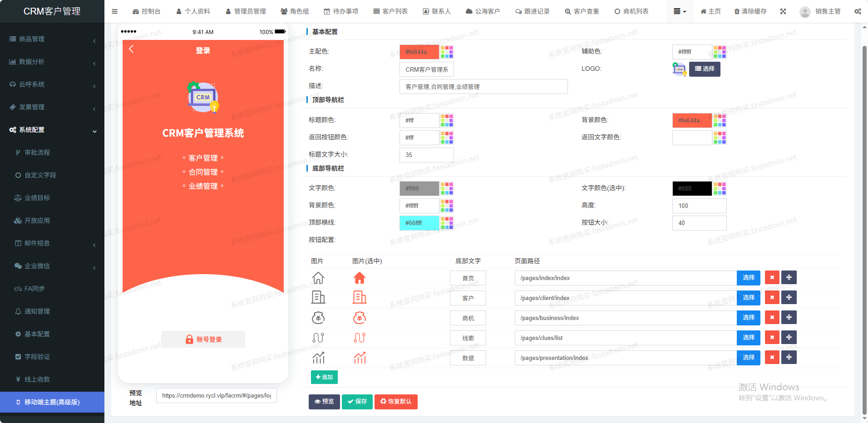Delete the 首页 button row
The width and height of the screenshot is (868, 423).
coord(772,278)
